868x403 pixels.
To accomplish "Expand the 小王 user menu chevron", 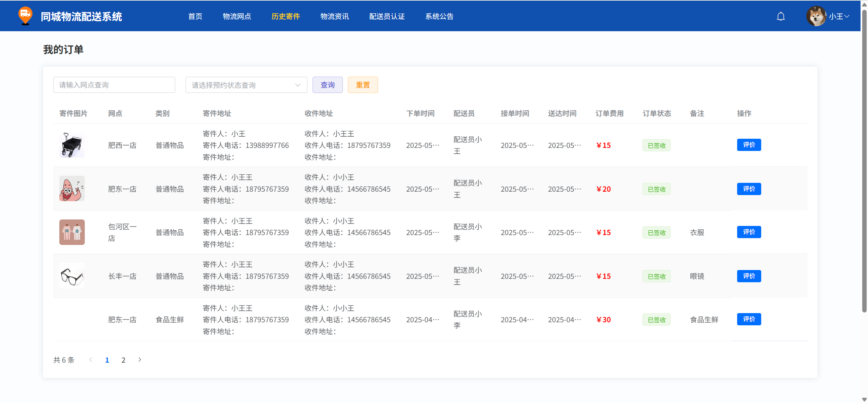I will tap(847, 16).
